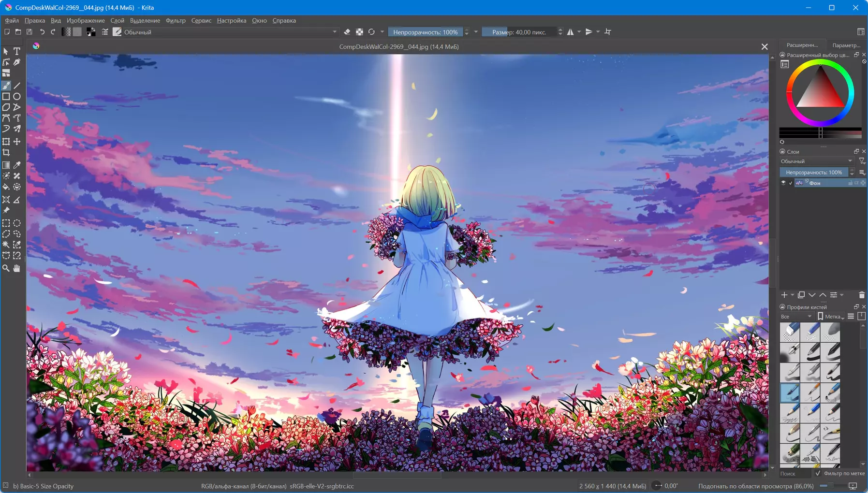The height and width of the screenshot is (493, 868).
Task: Select the Line tool
Action: pos(17,86)
